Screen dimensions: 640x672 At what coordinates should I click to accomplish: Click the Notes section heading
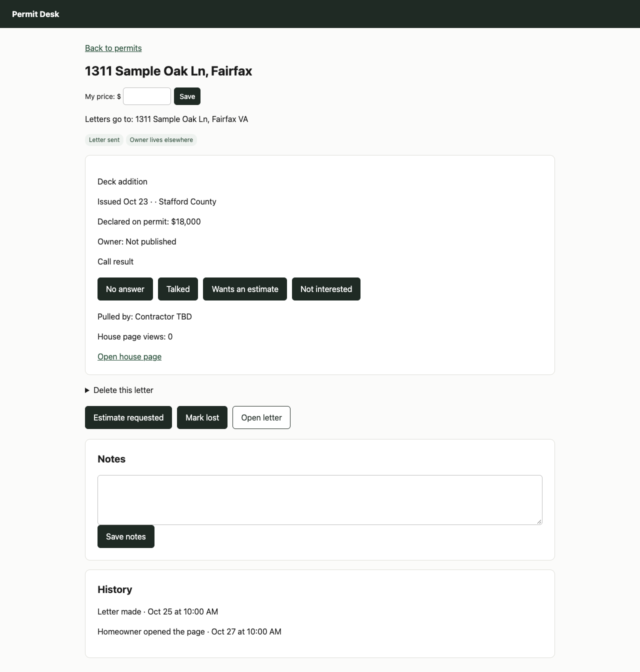point(111,459)
